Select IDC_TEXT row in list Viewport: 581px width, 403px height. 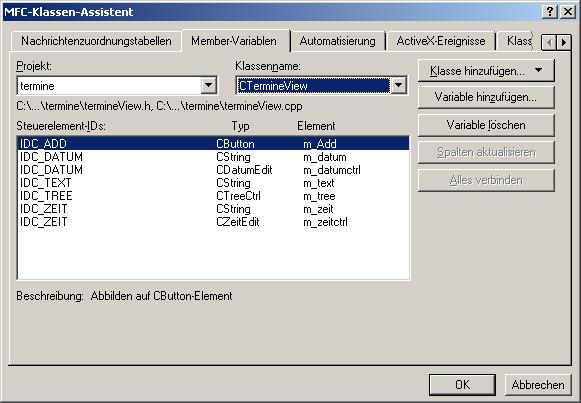click(213, 183)
